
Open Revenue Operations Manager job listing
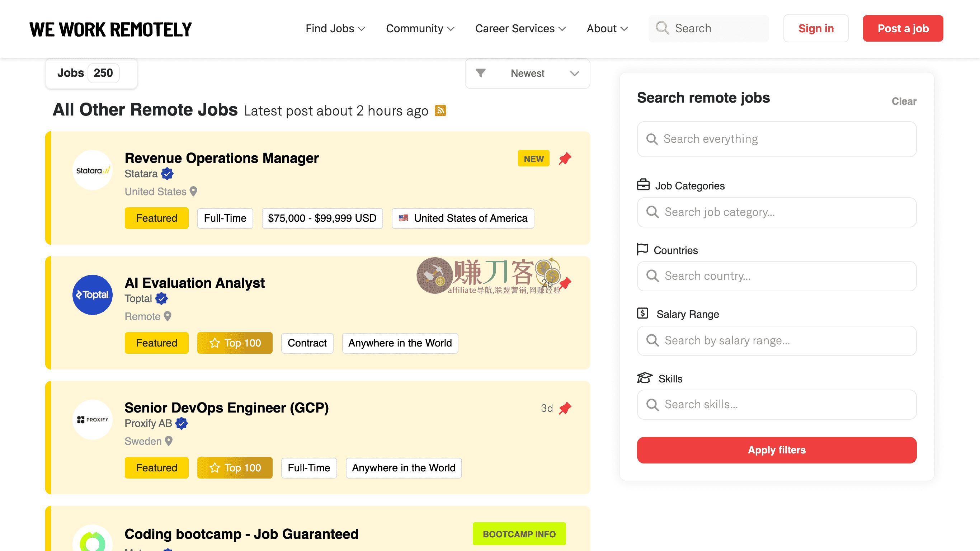click(221, 158)
